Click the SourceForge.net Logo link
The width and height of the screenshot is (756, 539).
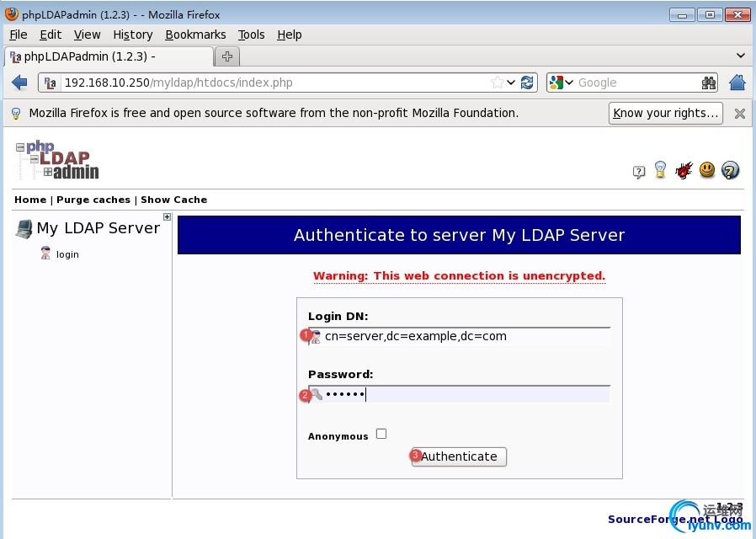point(675,520)
